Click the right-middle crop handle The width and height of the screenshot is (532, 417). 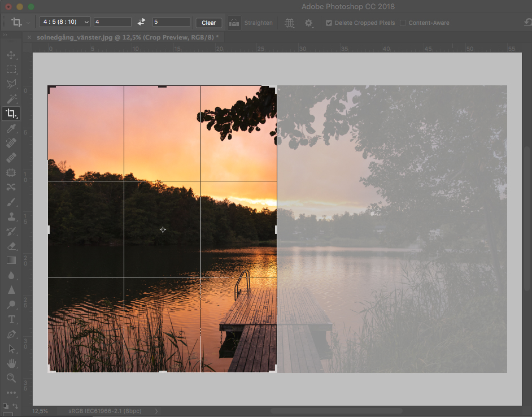coord(276,229)
